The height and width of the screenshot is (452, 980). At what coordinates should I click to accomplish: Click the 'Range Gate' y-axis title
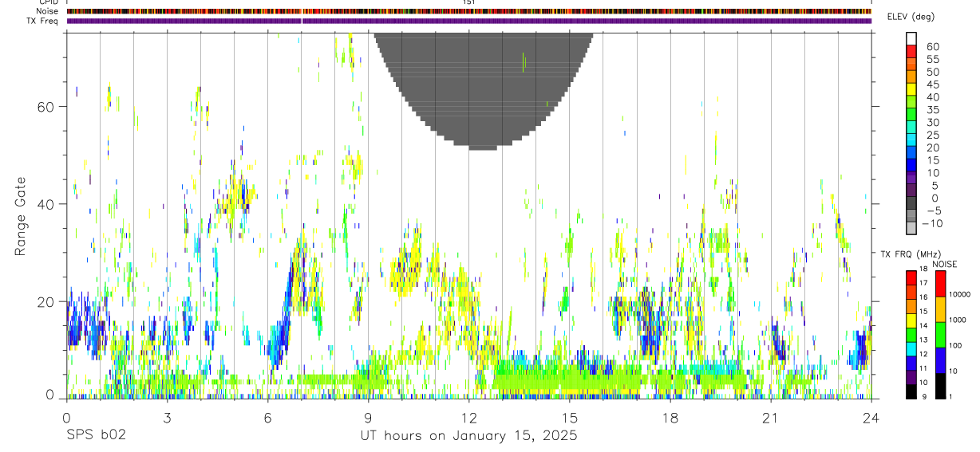(x=22, y=216)
